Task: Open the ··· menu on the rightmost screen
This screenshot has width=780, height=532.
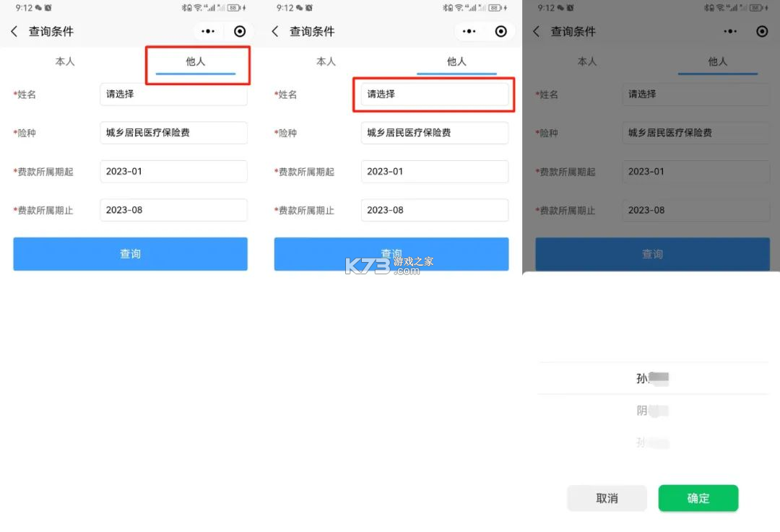Action: [730, 31]
